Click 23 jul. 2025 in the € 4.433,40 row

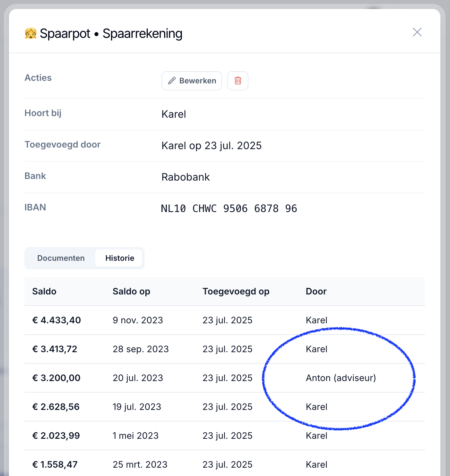coord(228,320)
